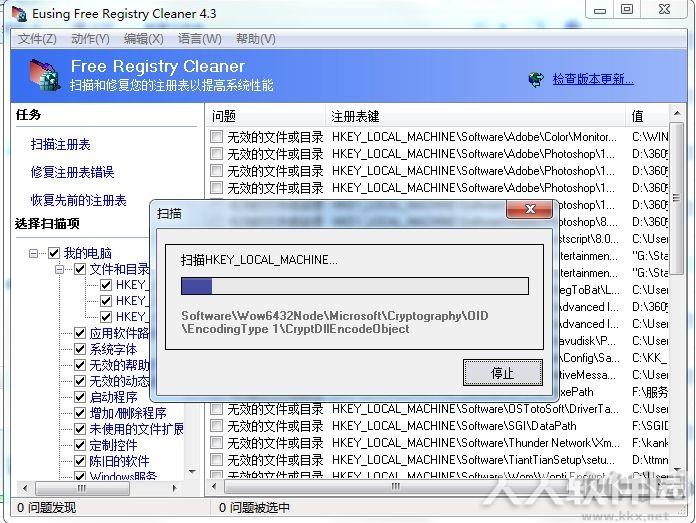Uncheck the 应用软件路径 checkbox

80,333
